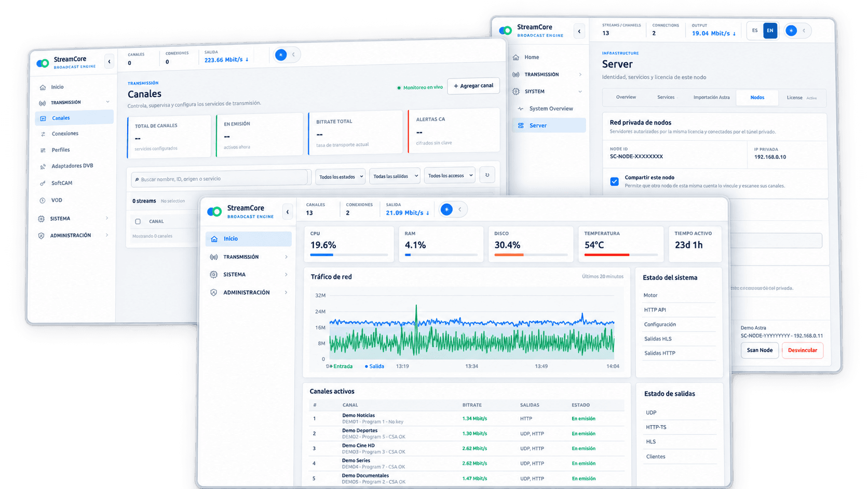Click the Agregar canal button

(x=473, y=86)
